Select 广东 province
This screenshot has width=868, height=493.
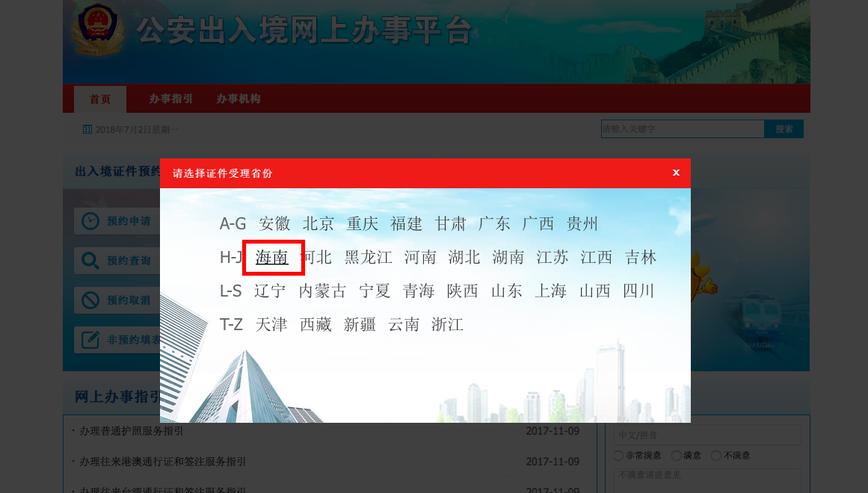pos(494,223)
